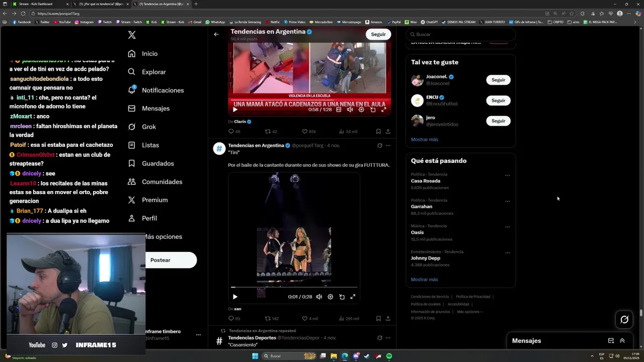
Task: Open Listas in the sidebar
Action: pos(143,145)
